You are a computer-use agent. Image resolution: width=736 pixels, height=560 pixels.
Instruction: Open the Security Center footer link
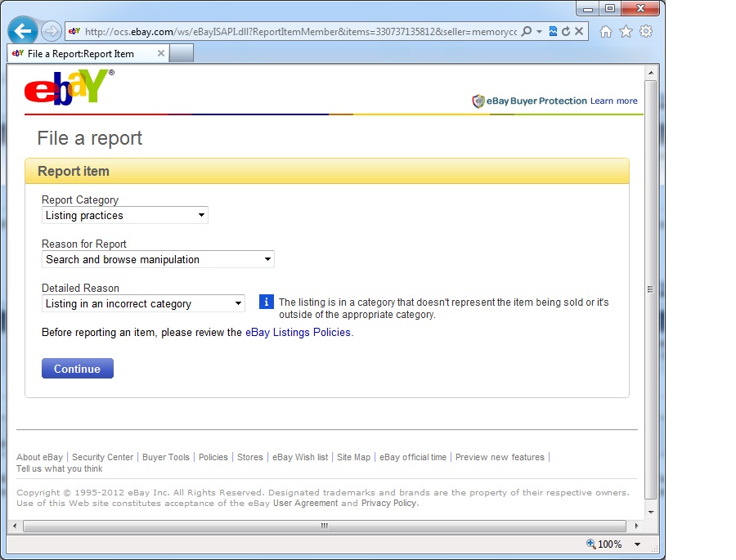102,457
